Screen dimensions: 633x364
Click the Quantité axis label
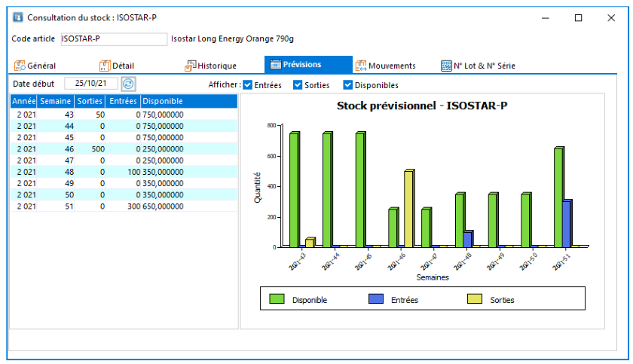tap(257, 188)
